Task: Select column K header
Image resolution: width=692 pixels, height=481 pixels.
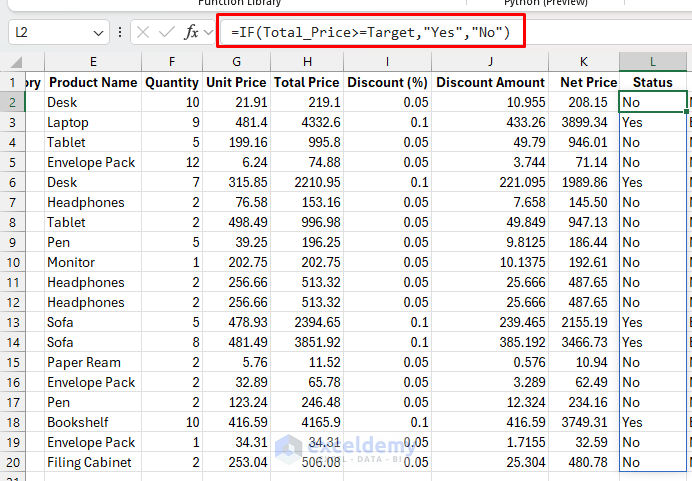Action: click(x=584, y=62)
